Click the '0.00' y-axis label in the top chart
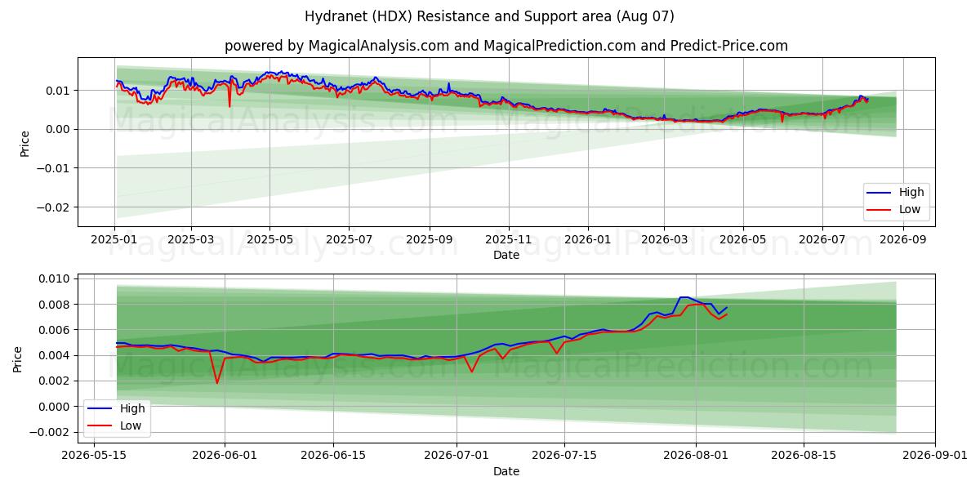980x490 pixels. click(60, 129)
